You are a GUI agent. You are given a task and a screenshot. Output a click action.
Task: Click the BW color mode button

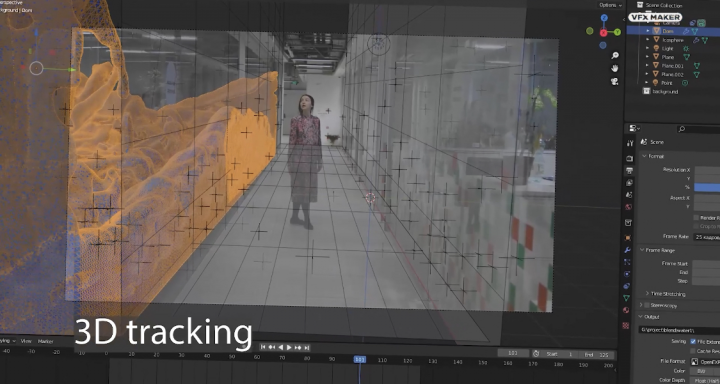tap(702, 371)
